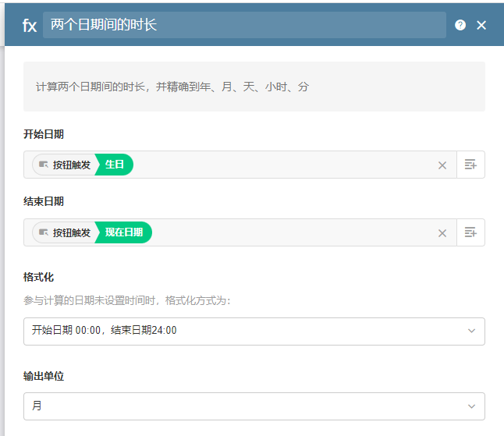Open help for the duration function

[460, 25]
